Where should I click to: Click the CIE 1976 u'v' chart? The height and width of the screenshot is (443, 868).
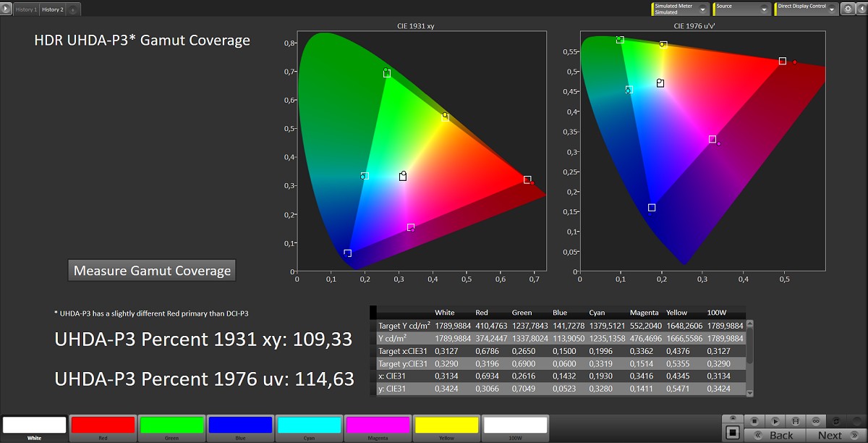[x=702, y=150]
